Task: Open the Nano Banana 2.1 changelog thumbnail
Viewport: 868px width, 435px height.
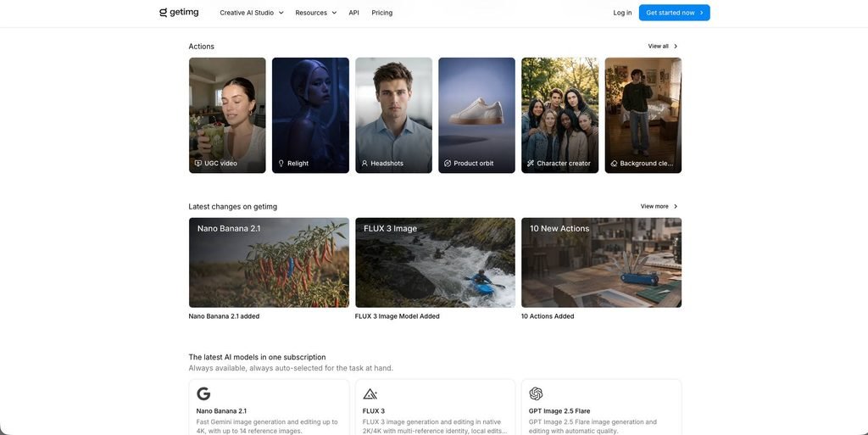Action: pos(269,262)
